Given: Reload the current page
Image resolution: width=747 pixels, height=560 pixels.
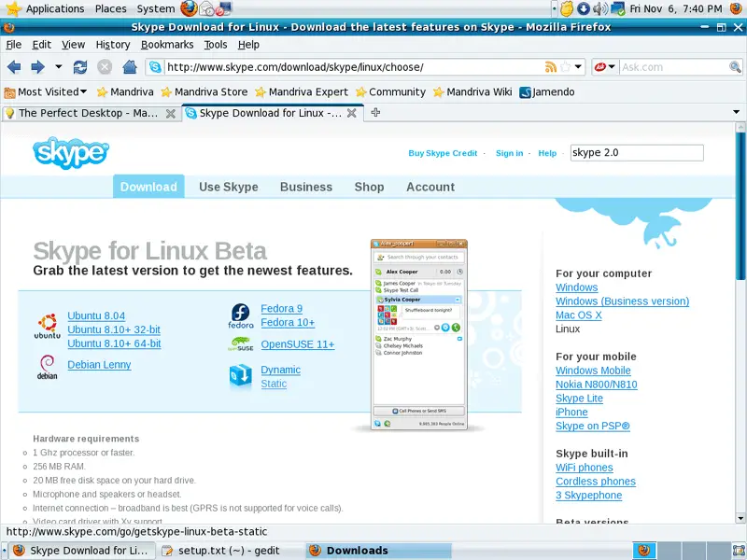Looking at the screenshot, I should [80, 67].
